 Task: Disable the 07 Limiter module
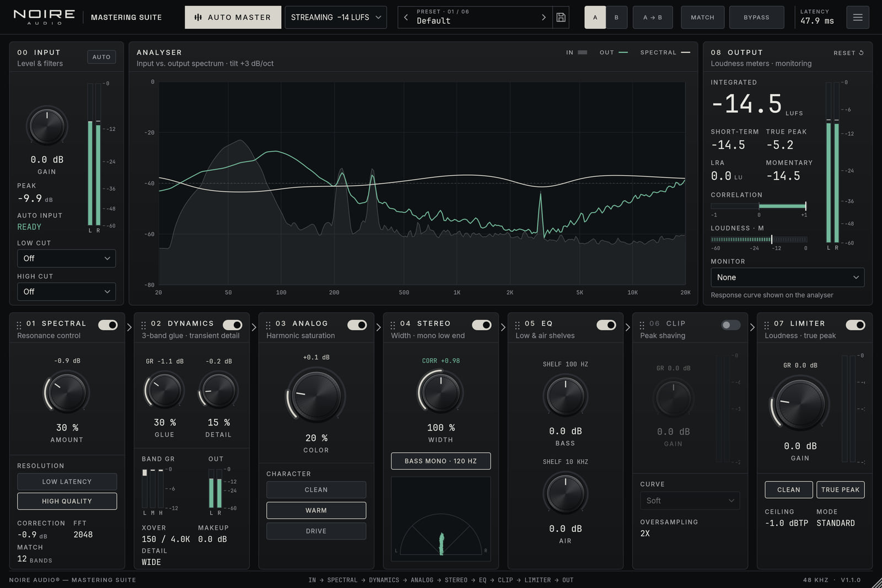(x=856, y=325)
